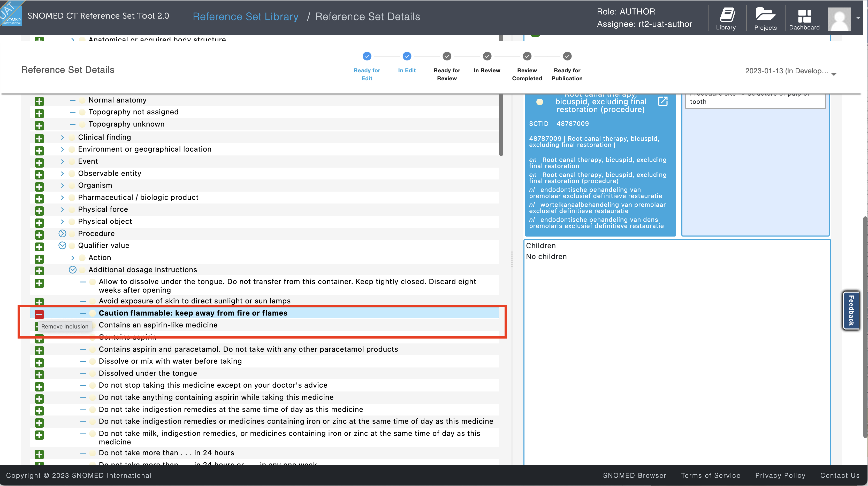Open Contact Us footer link
The height and width of the screenshot is (486, 868).
coord(840,476)
